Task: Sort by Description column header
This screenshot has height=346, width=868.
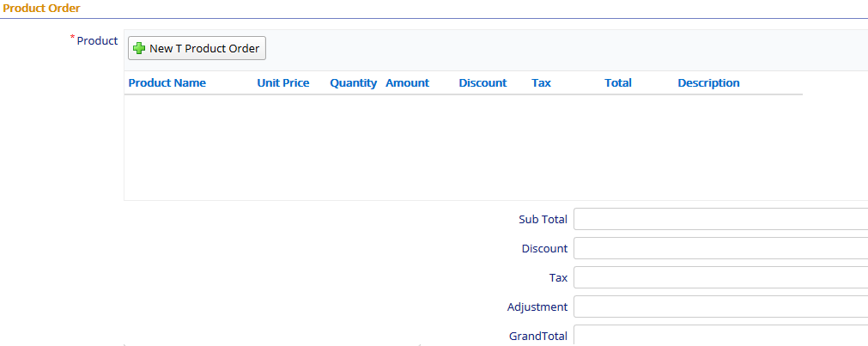Action: [x=708, y=83]
